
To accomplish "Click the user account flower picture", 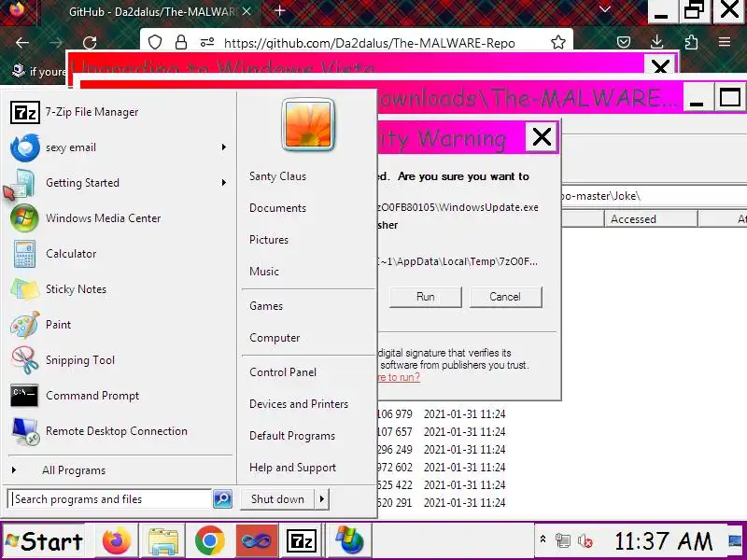I will tap(308, 125).
